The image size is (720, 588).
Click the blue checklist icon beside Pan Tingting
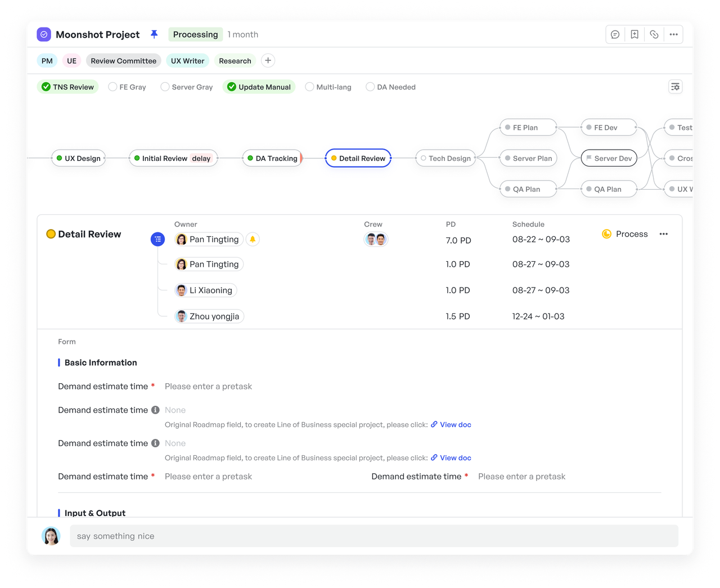[x=157, y=239]
